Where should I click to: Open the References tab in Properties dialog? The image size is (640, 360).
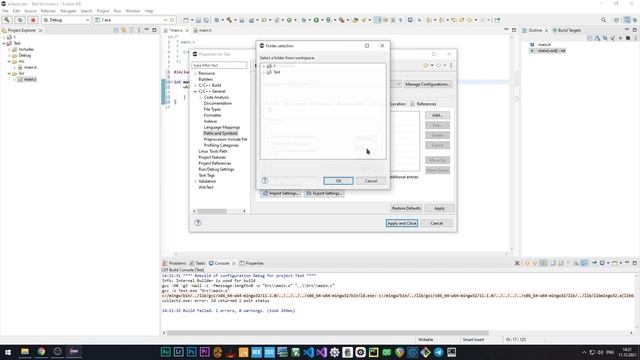pyautogui.click(x=423, y=104)
